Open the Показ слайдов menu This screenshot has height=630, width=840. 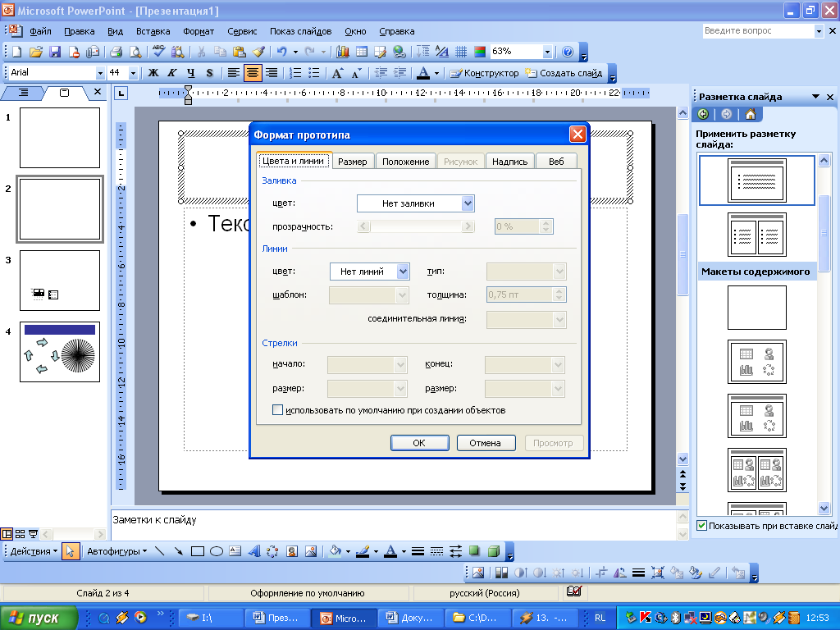(x=300, y=31)
